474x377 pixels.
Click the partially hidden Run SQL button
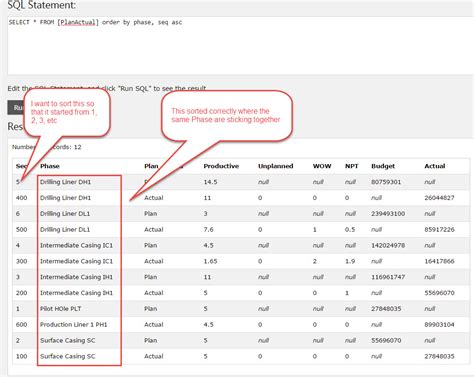click(x=15, y=108)
